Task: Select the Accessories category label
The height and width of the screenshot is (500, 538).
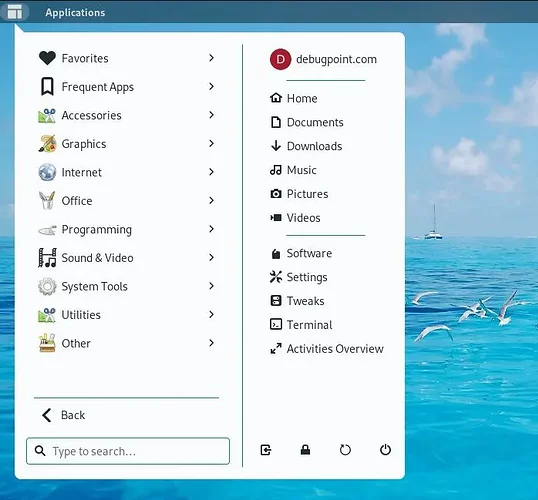Action: (91, 115)
